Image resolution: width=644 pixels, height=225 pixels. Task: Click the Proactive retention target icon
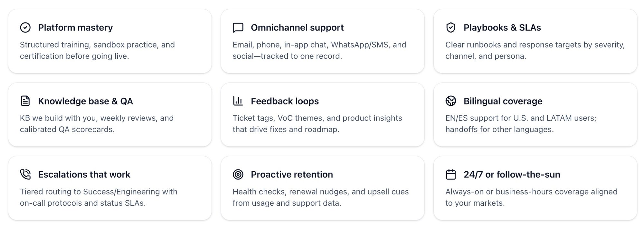click(238, 174)
